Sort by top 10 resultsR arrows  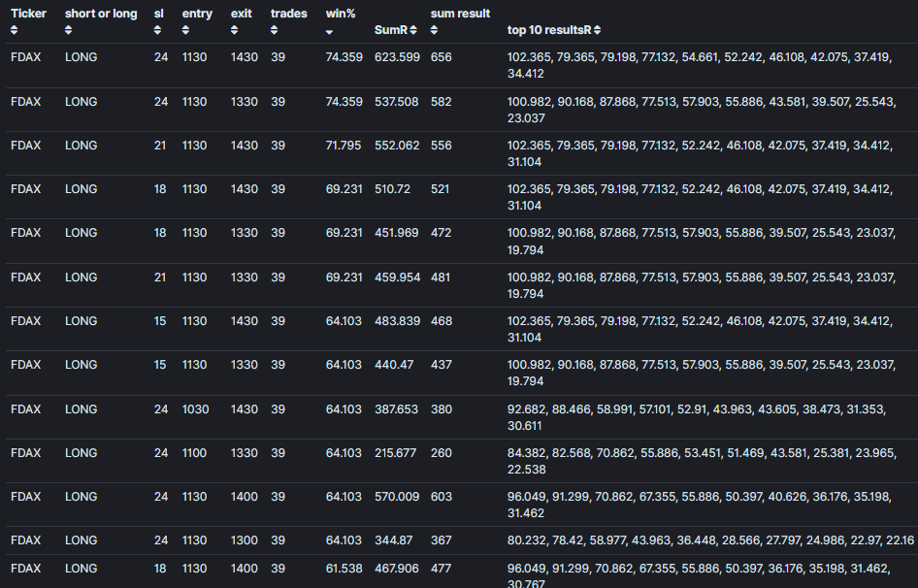pyautogui.click(x=597, y=30)
